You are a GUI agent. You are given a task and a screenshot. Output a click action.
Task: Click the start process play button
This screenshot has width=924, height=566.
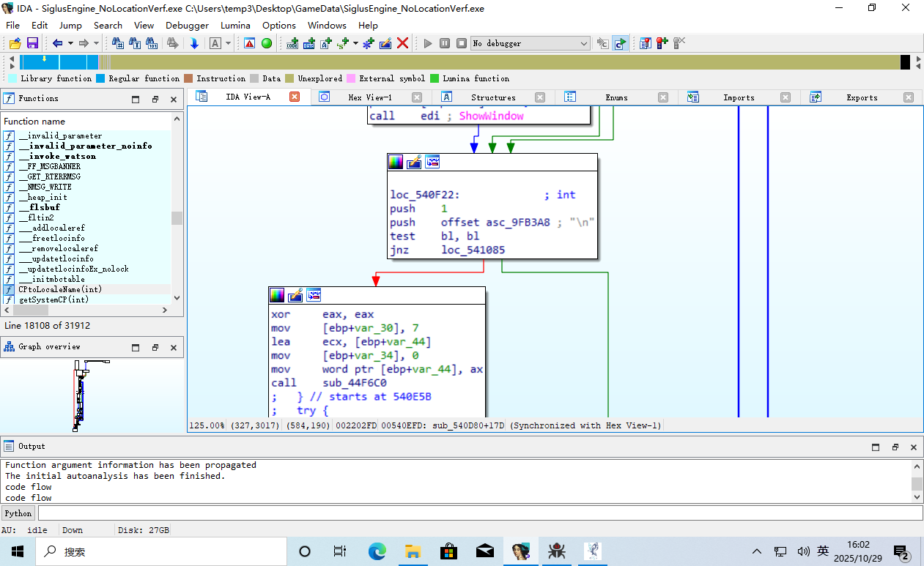click(428, 43)
